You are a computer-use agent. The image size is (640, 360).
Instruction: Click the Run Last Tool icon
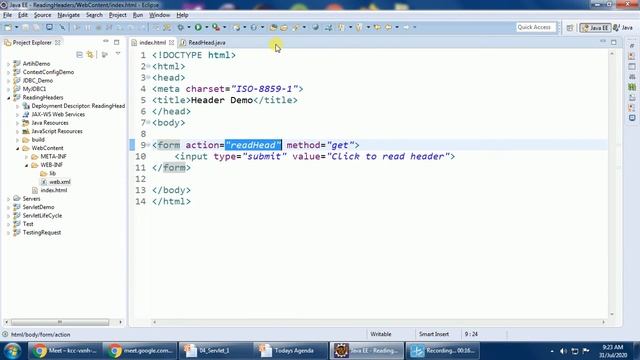point(216,27)
